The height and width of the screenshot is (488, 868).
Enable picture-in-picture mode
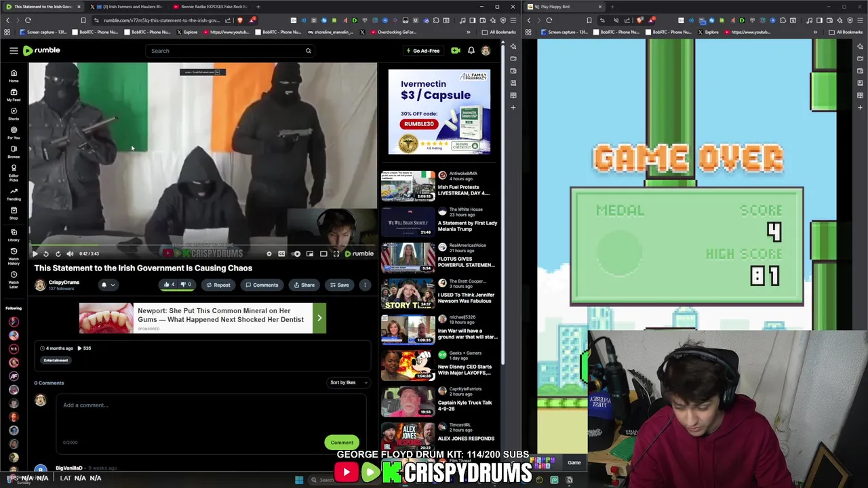(x=310, y=253)
